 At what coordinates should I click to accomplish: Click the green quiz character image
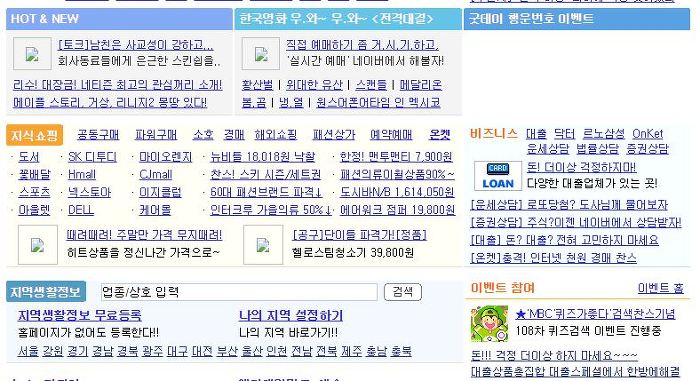point(489,324)
